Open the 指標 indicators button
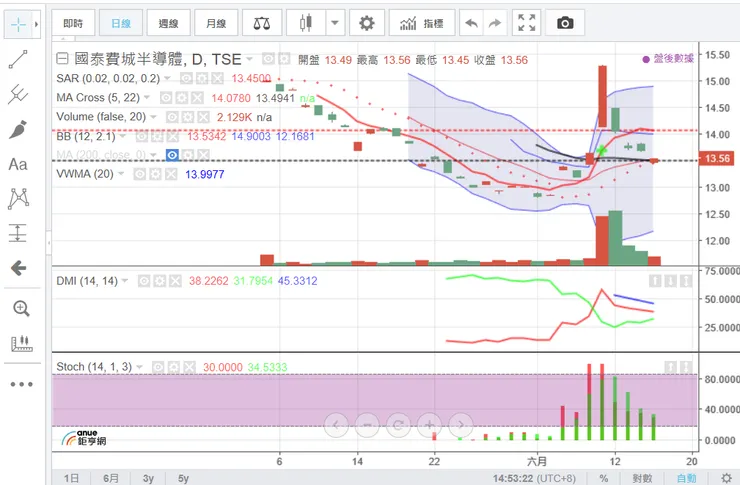The height and width of the screenshot is (485, 740). 422,23
